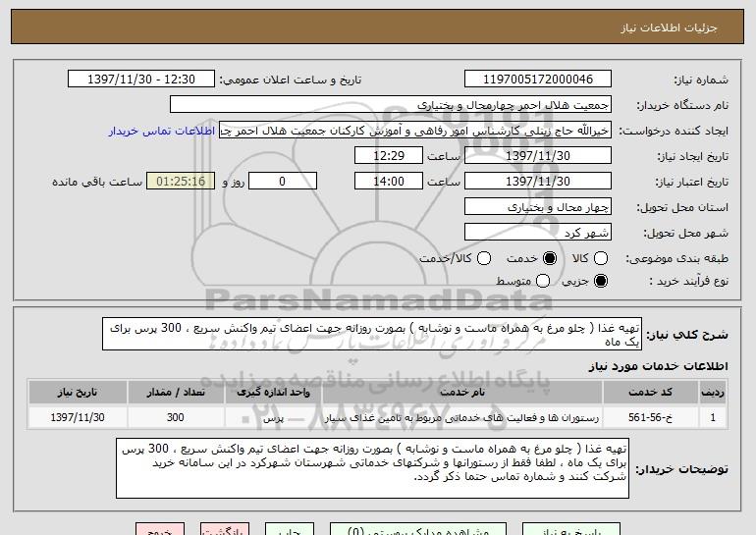
Task: Select the خدمت radio button
Action: tap(549, 258)
